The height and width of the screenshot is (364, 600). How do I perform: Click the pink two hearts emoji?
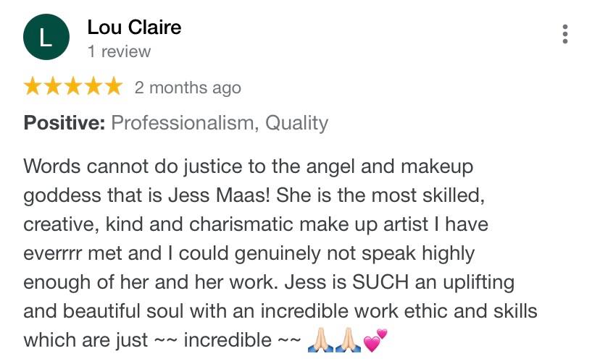point(375,339)
